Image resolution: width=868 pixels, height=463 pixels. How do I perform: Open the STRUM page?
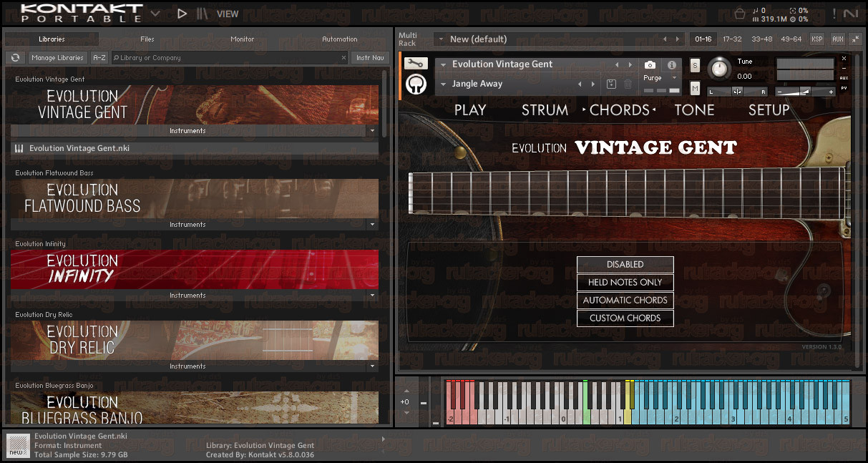(x=545, y=110)
